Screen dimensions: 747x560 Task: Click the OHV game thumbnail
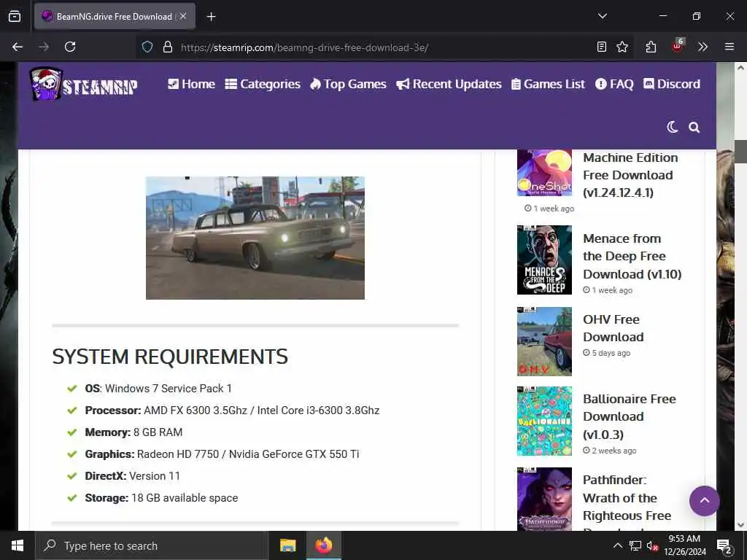pyautogui.click(x=544, y=341)
